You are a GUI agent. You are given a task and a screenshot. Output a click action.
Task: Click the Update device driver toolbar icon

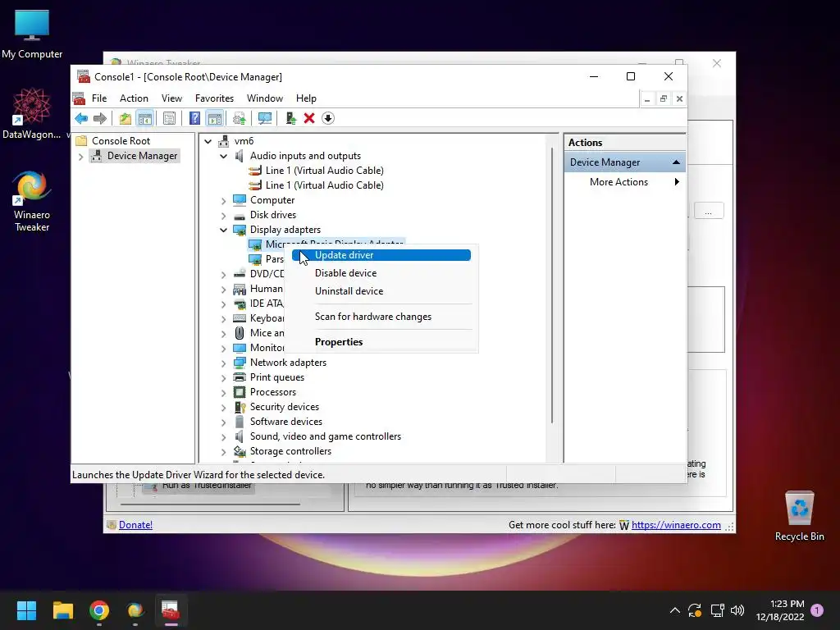pyautogui.click(x=291, y=118)
